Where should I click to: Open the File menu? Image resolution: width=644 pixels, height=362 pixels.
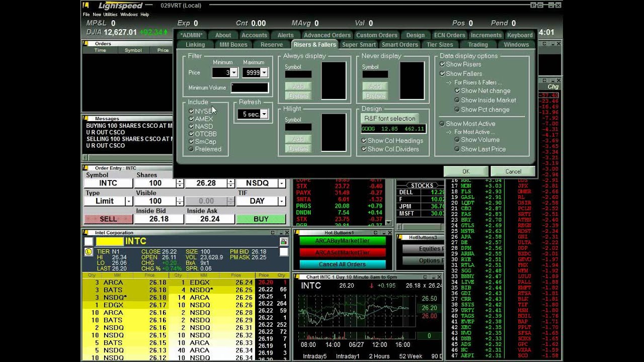tap(87, 15)
